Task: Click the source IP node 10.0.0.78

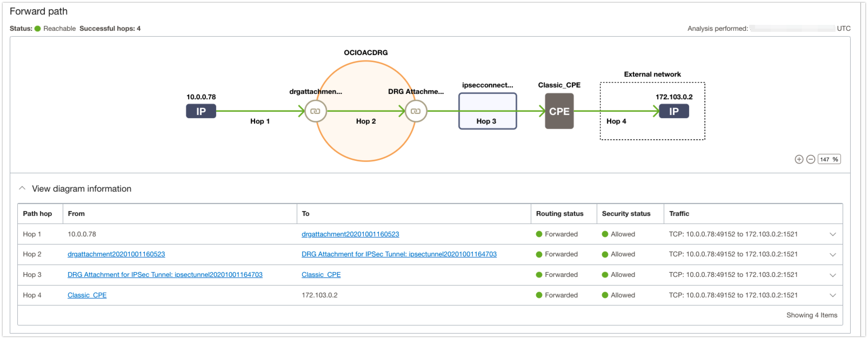Action: point(201,111)
